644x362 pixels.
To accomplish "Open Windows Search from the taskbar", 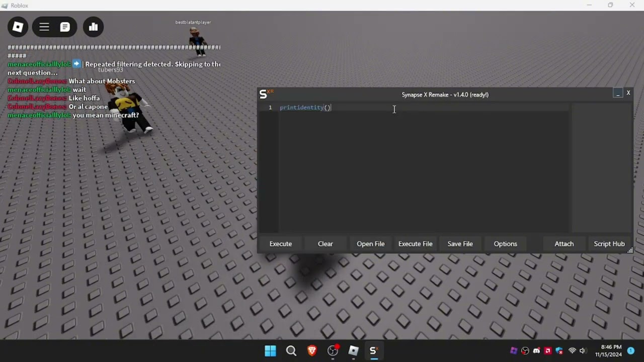I will pyautogui.click(x=291, y=351).
